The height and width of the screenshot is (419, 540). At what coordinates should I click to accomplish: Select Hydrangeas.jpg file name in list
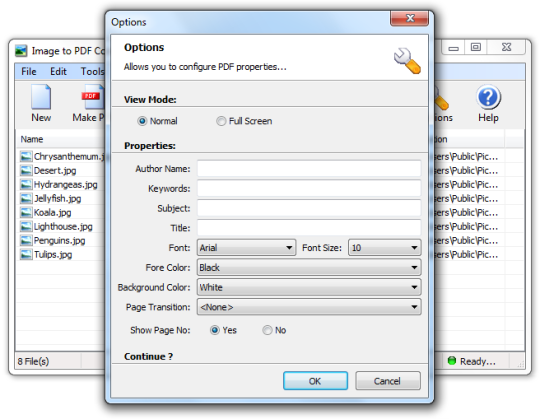point(65,185)
